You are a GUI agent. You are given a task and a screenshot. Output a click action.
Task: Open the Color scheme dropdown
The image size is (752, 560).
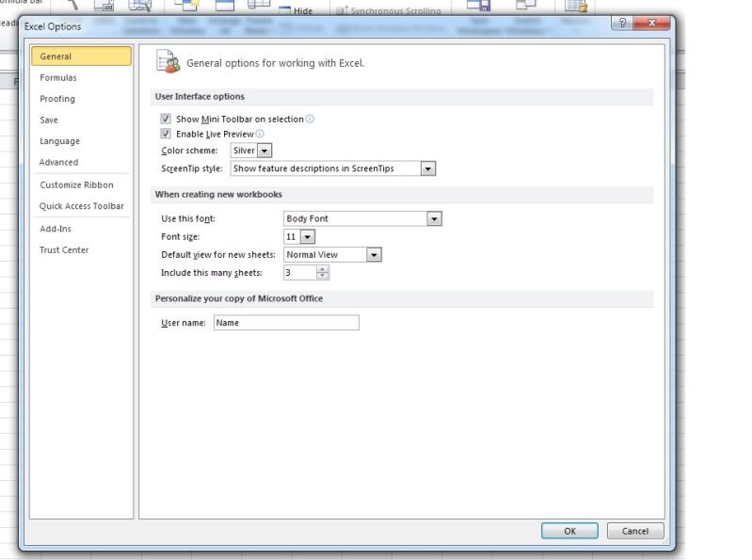264,151
